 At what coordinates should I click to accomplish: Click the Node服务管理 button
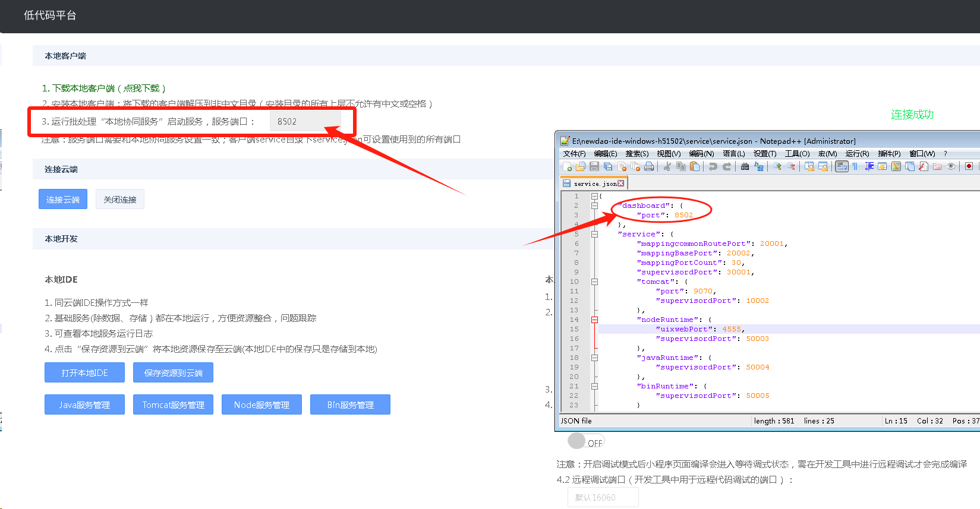[261, 404]
